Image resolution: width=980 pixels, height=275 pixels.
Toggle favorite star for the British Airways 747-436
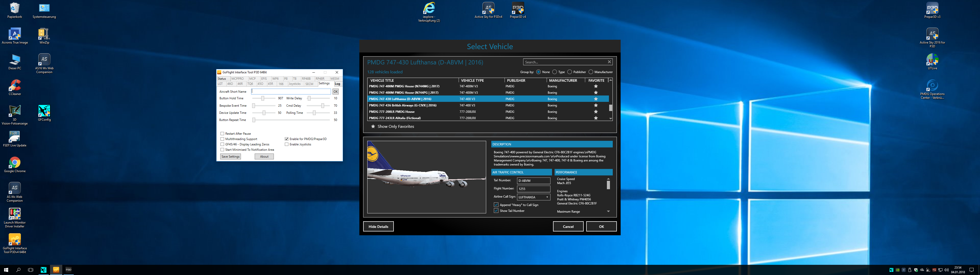pos(596,105)
